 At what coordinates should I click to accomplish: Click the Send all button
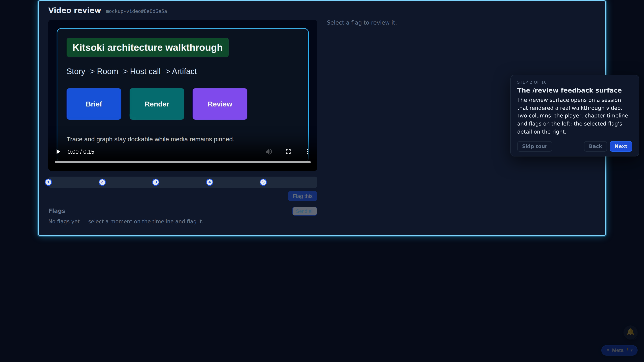click(x=304, y=211)
